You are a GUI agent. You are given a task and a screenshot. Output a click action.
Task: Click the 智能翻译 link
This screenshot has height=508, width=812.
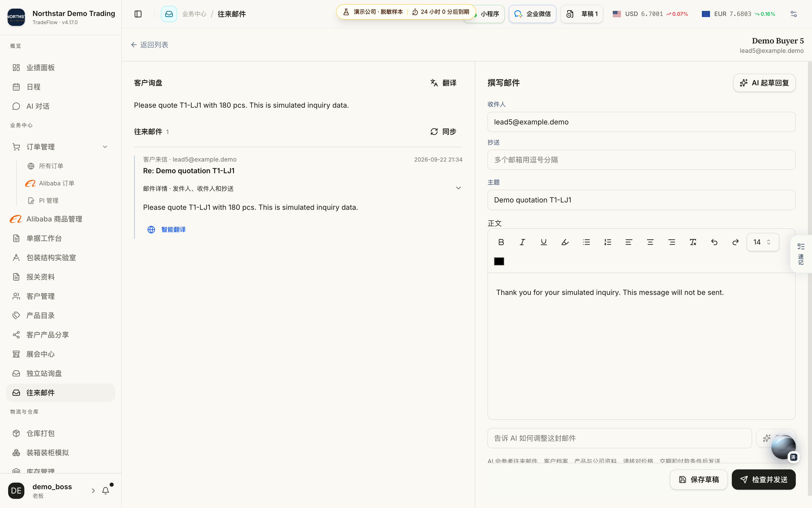coord(166,229)
